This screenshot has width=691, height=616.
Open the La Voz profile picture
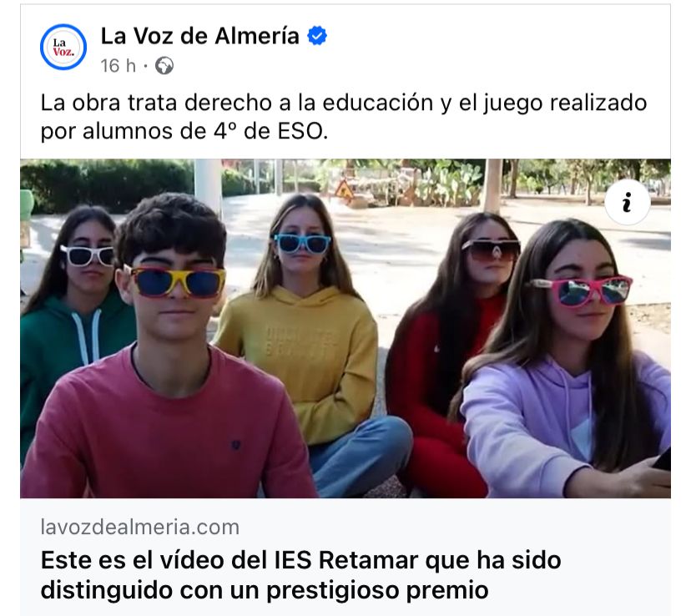coord(63,47)
